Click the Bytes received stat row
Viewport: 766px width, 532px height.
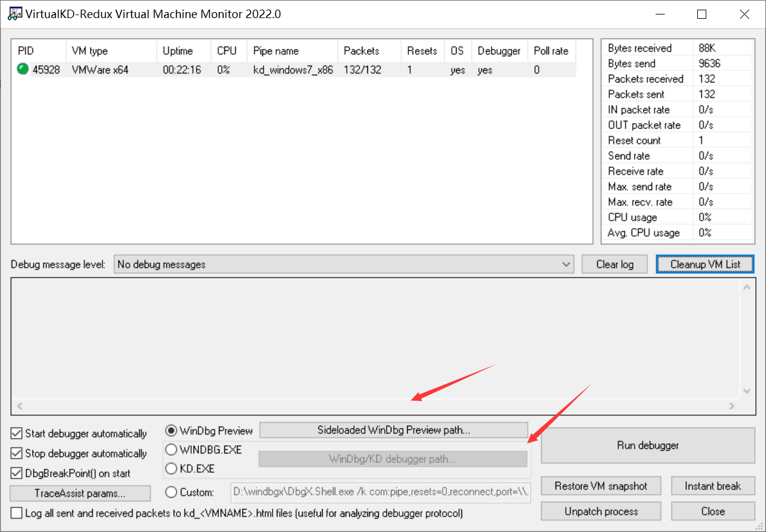tap(677, 48)
